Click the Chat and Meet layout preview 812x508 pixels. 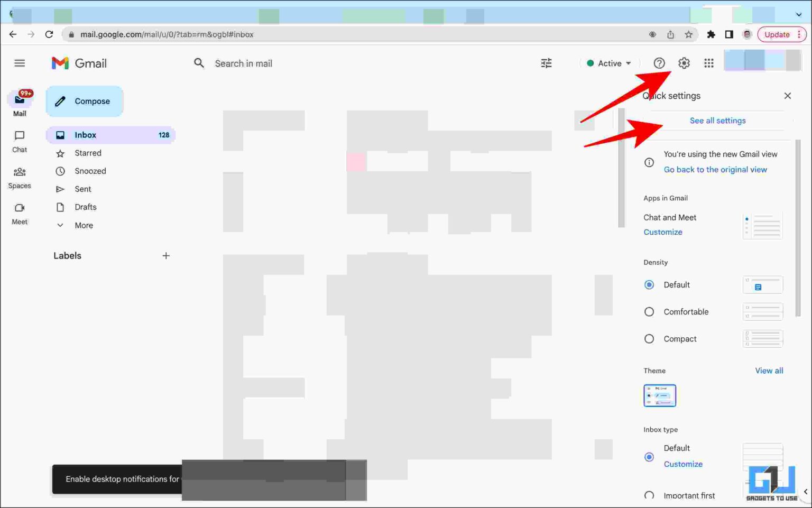(x=763, y=226)
